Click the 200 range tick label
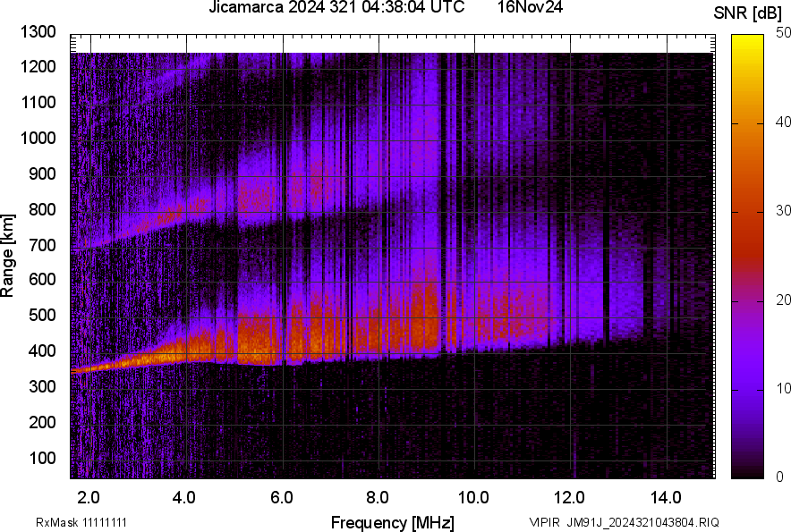This screenshot has height=532, width=791. tap(42, 422)
